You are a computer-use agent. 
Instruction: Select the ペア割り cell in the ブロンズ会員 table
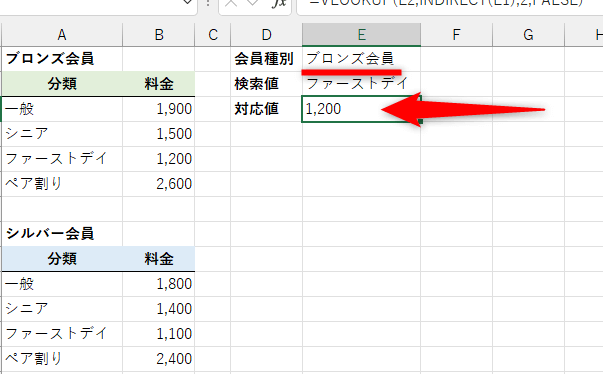coord(62,184)
